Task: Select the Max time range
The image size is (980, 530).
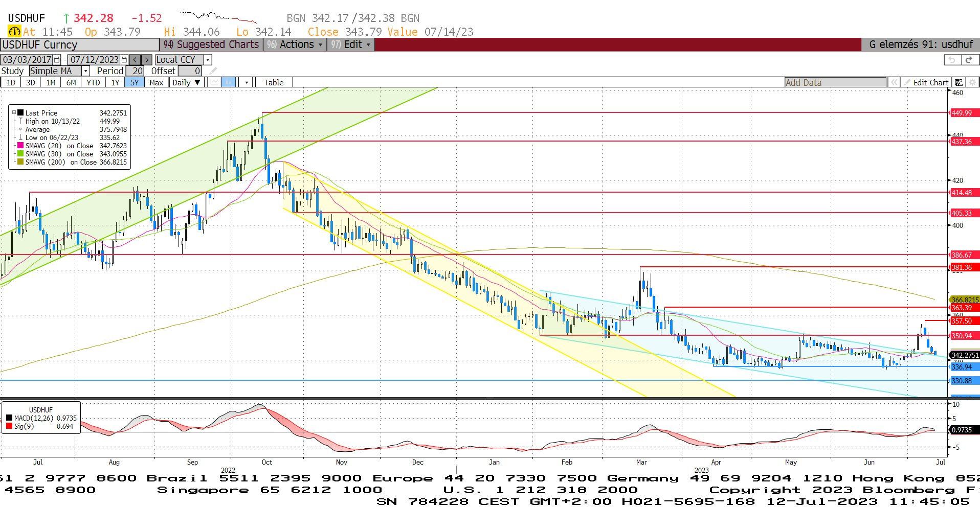Action: 157,82
